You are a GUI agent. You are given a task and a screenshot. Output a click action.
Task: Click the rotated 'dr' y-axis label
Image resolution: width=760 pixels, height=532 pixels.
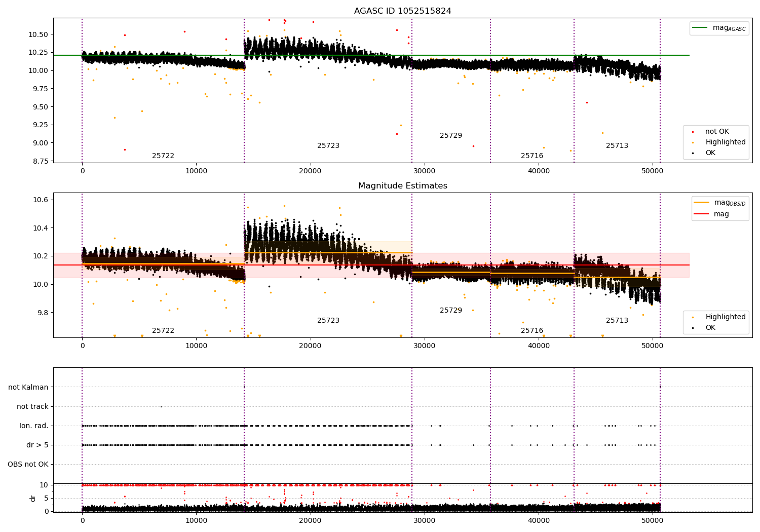tap(33, 498)
